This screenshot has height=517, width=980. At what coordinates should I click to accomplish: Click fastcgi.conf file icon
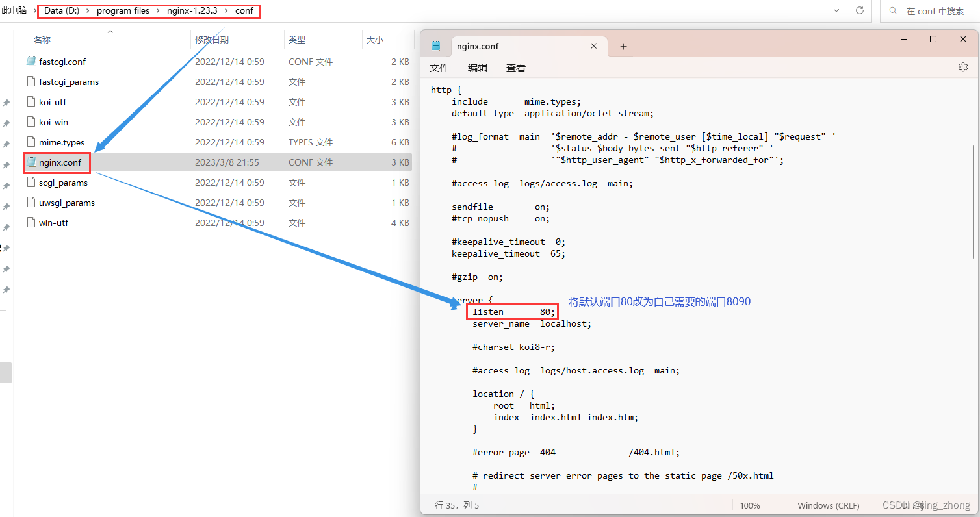31,62
